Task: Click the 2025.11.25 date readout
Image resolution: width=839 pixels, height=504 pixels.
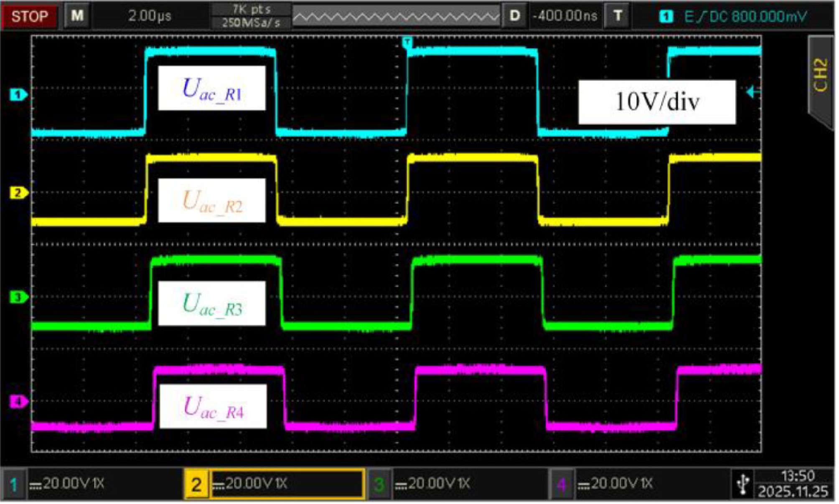Action: 793,491
